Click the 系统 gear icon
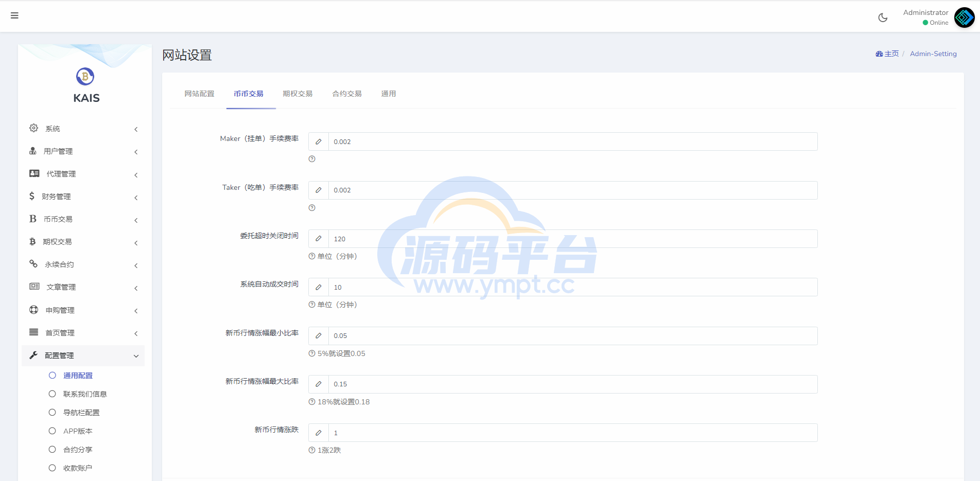The height and width of the screenshot is (481, 980). [33, 128]
